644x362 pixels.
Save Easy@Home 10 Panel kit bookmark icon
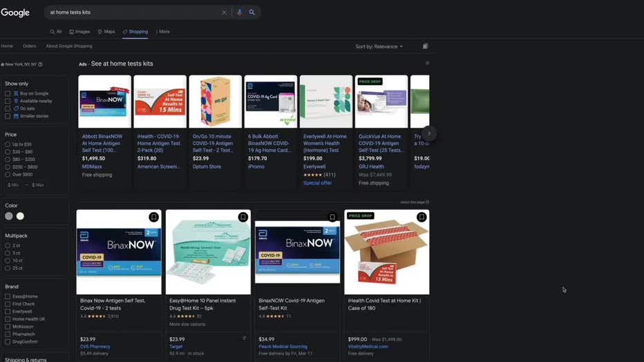click(243, 217)
